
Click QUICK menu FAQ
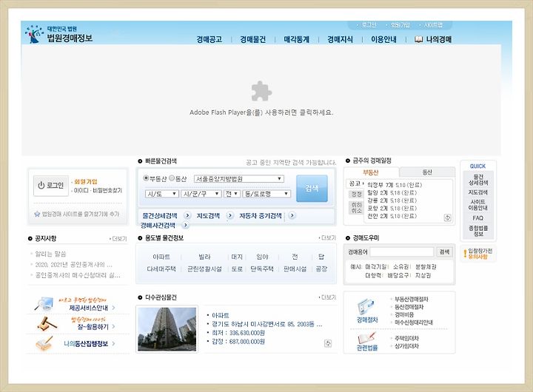tap(478, 217)
